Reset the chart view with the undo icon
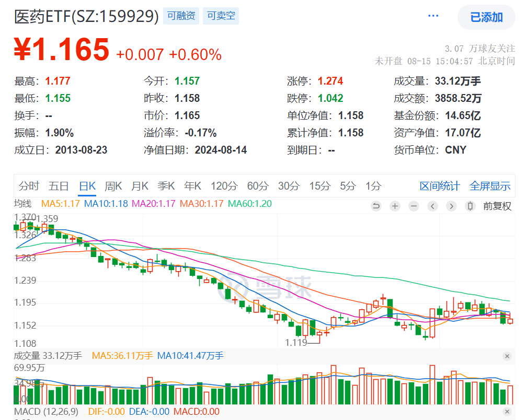The height and width of the screenshot is (420, 527). 376,206
